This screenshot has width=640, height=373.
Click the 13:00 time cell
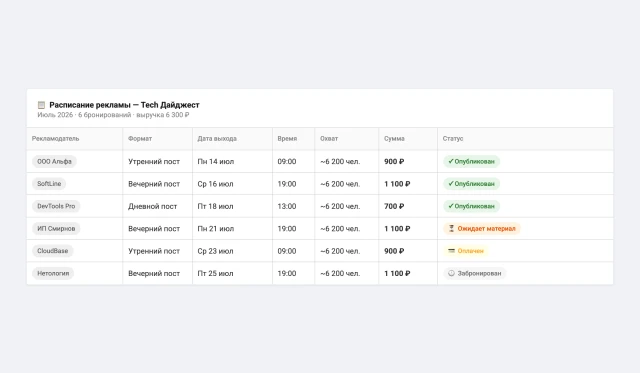(287, 206)
